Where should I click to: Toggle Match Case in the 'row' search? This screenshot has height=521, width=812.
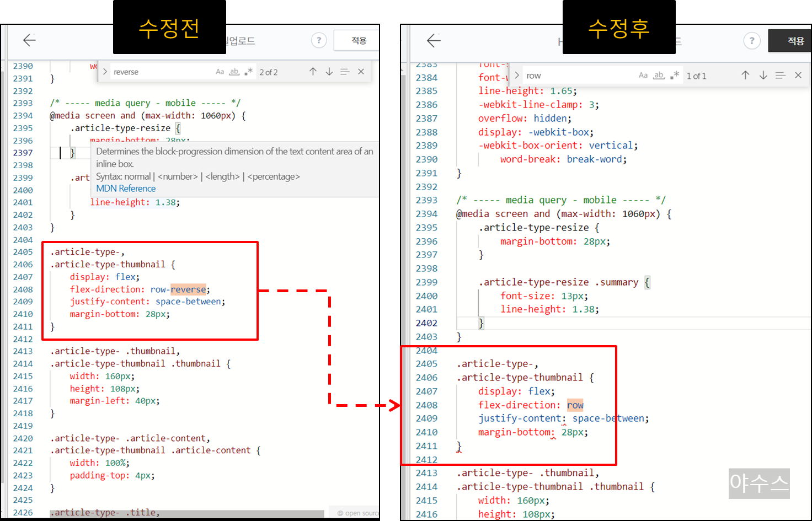click(x=643, y=76)
